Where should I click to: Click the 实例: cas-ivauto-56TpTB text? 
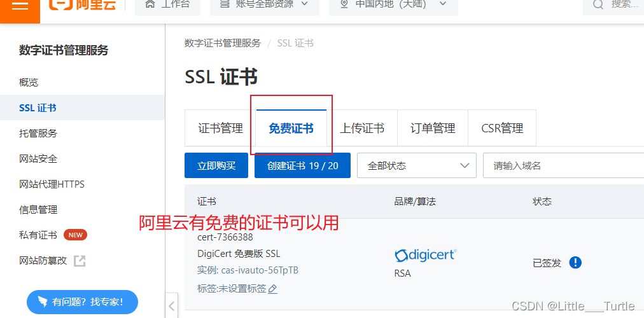click(248, 271)
